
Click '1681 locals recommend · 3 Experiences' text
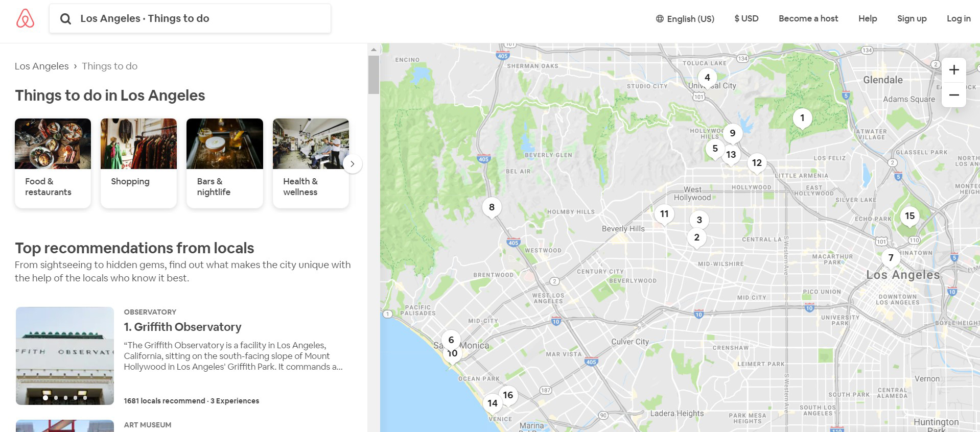pos(191,401)
